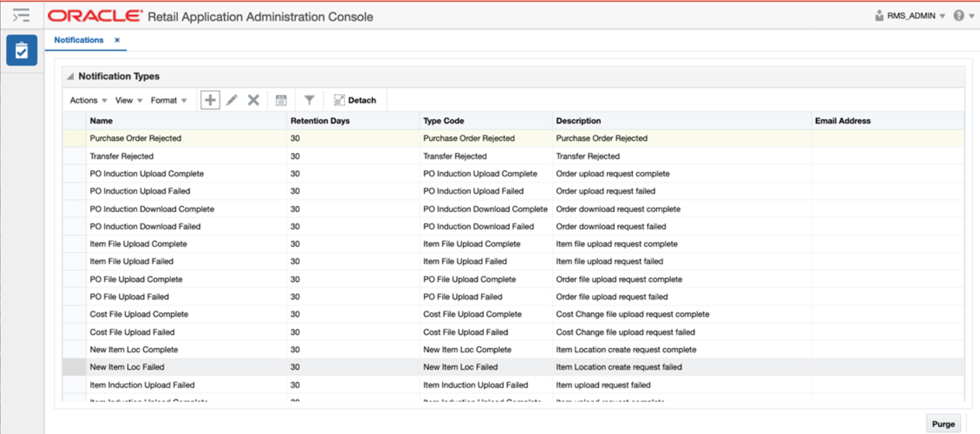Screen dimensions: 980x434
Task: Sort by the Retention Days column header
Action: tap(320, 121)
